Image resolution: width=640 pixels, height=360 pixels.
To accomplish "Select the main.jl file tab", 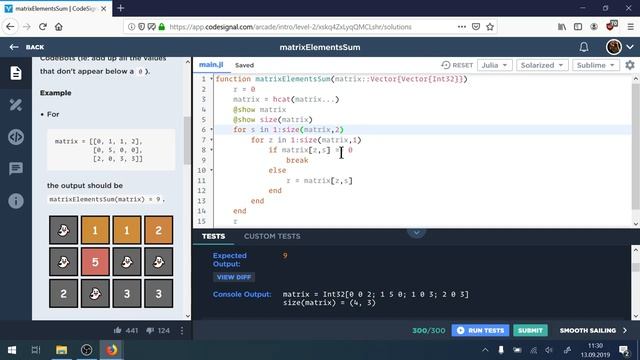I will coord(211,65).
